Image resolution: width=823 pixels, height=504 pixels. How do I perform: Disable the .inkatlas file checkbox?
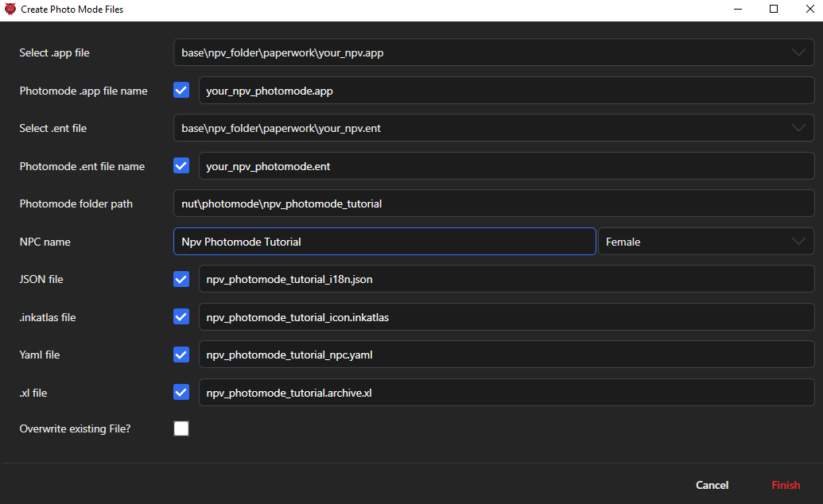click(x=181, y=317)
